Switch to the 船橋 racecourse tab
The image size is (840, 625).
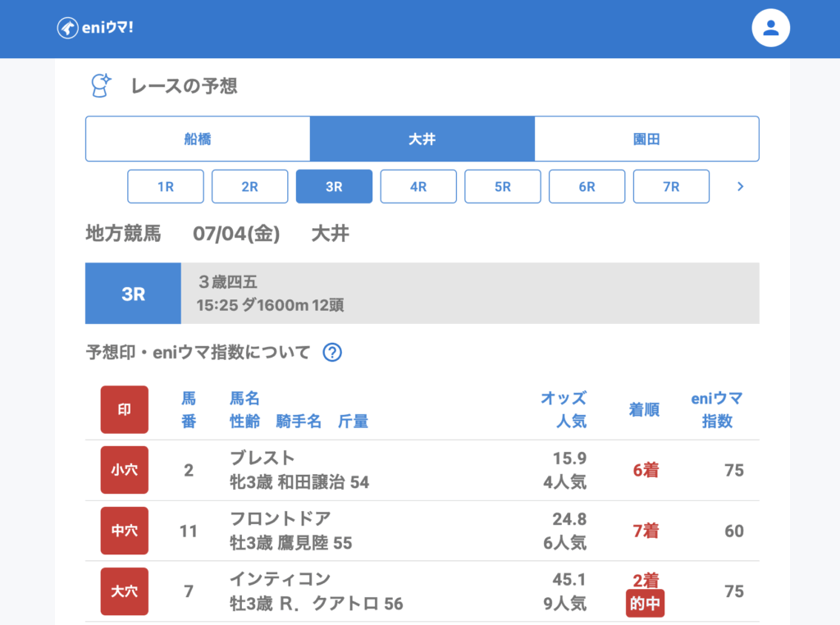coord(198,139)
